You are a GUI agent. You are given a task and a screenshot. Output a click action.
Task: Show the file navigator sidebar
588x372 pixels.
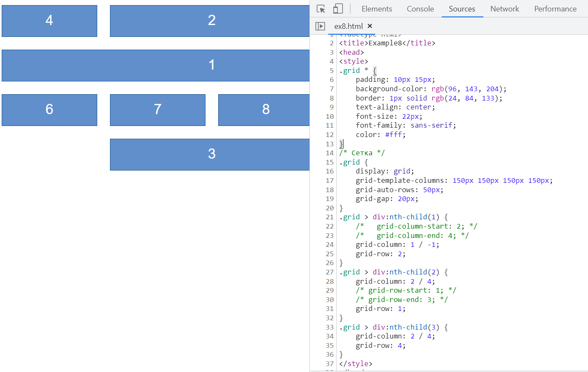(x=320, y=26)
